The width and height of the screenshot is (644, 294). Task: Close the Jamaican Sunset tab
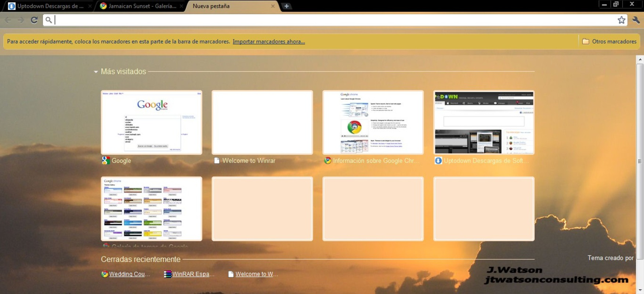pyautogui.click(x=181, y=6)
